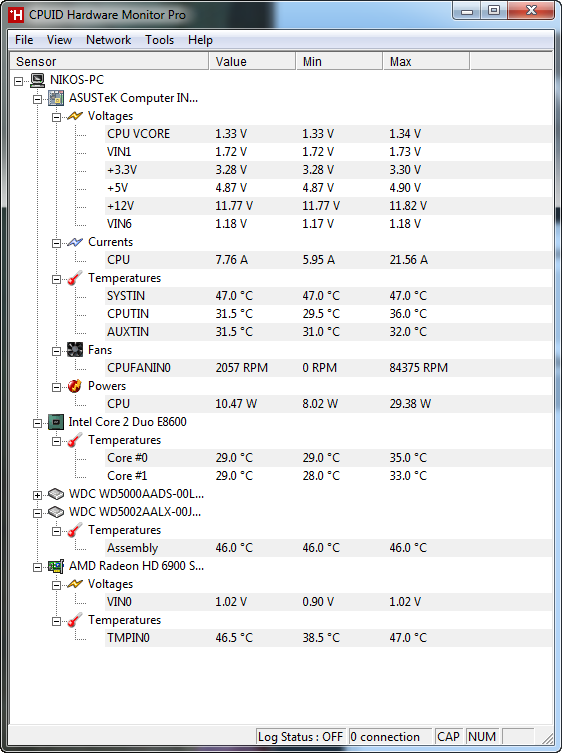
Task: Click the NIKOS-PC computer icon
Action: pyautogui.click(x=37, y=80)
